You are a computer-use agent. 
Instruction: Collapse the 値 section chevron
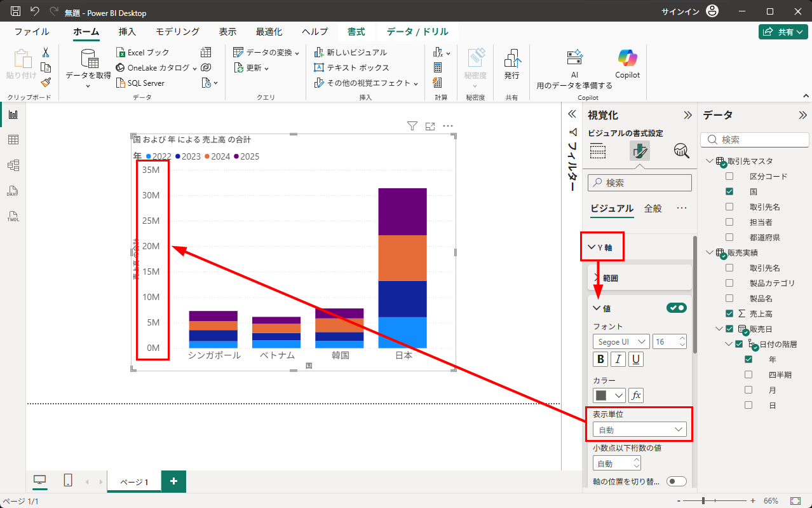click(597, 308)
